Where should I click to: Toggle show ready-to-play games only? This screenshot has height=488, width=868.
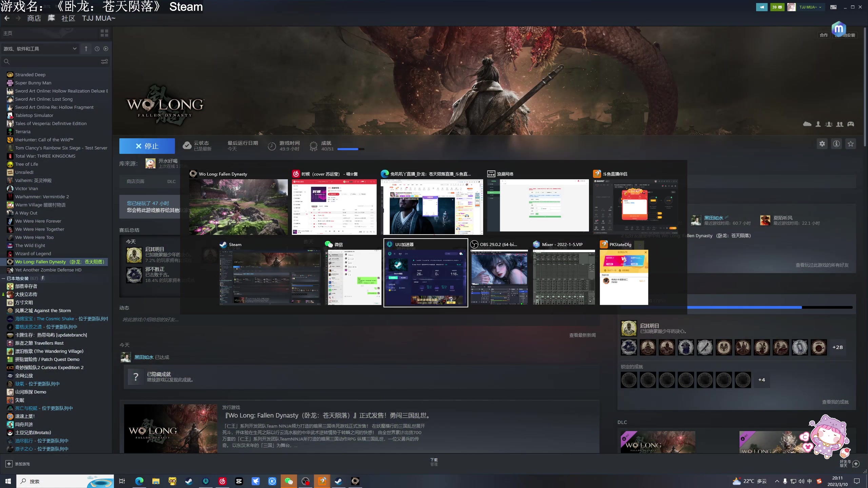click(x=106, y=49)
